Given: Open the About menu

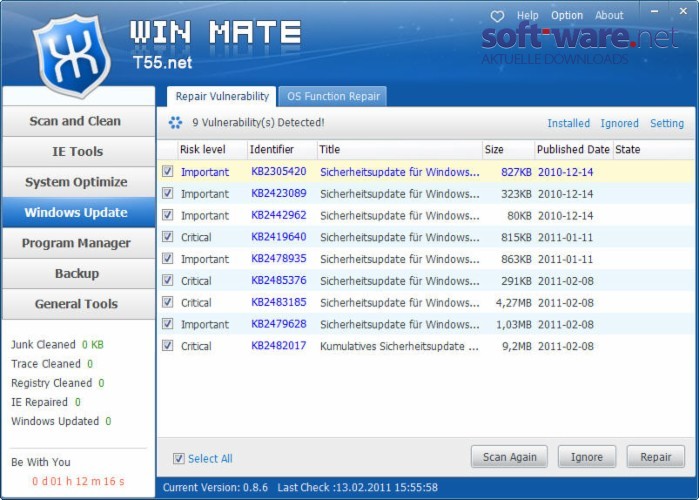Looking at the screenshot, I should [x=609, y=16].
